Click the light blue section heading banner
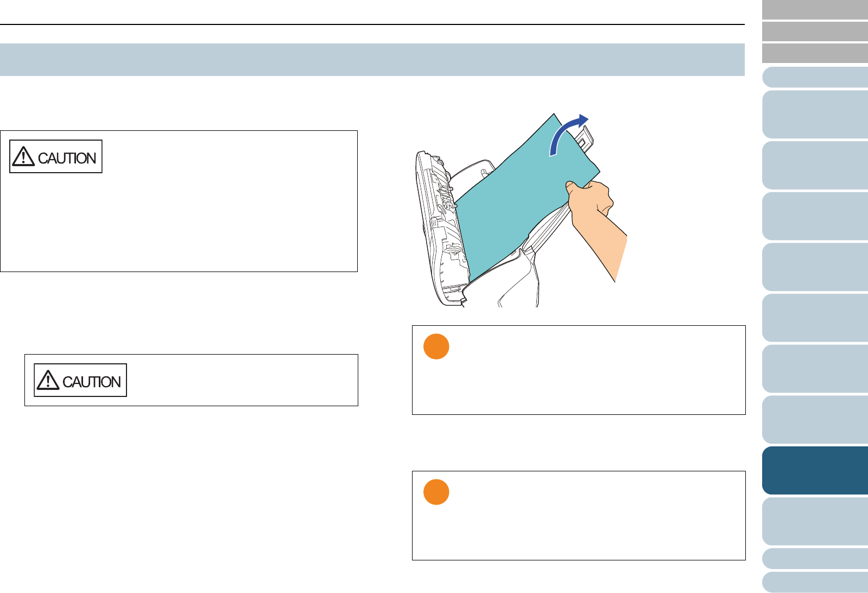This screenshot has width=868, height=593. (x=372, y=60)
